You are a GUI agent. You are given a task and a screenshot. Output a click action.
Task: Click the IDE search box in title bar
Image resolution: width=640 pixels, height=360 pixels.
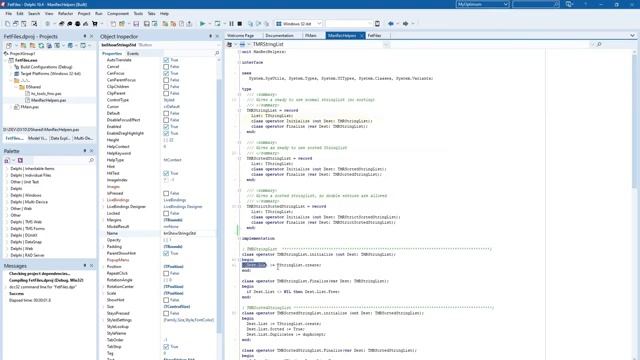[536, 4]
